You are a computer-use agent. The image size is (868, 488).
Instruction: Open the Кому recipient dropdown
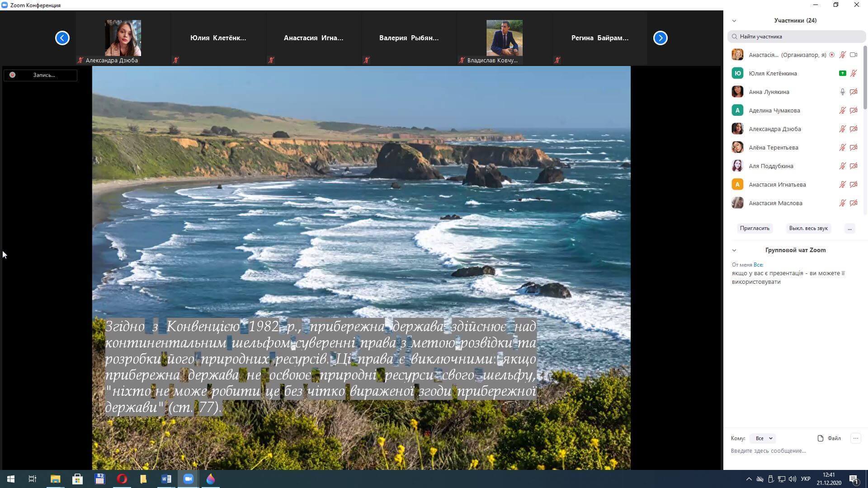tap(764, 438)
